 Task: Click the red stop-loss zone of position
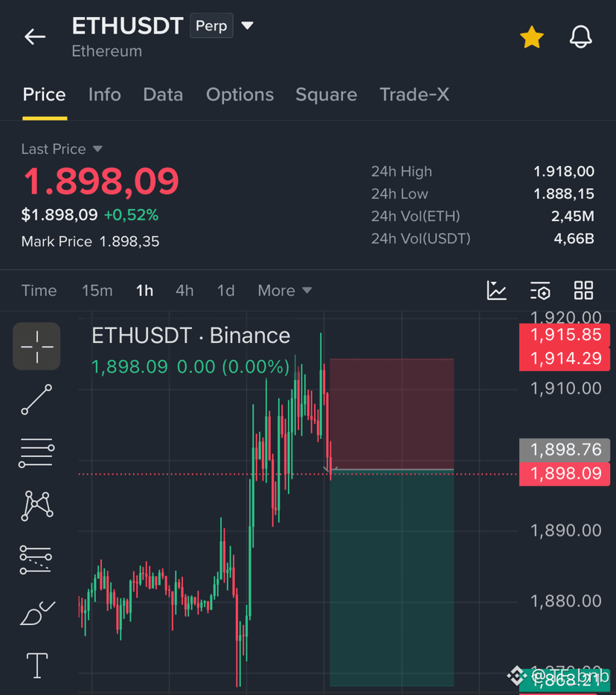(x=392, y=414)
